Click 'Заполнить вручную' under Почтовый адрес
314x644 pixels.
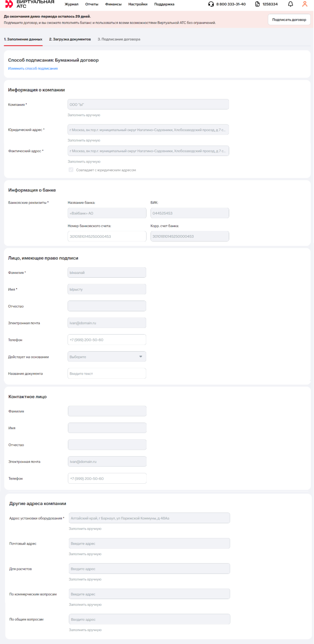coord(85,554)
